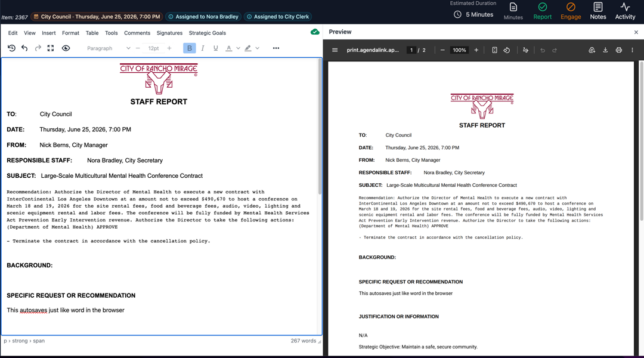Viewport: 644px width, 358px height.
Task: Click the BACKGROUND: heading in editor
Action: [x=30, y=266]
